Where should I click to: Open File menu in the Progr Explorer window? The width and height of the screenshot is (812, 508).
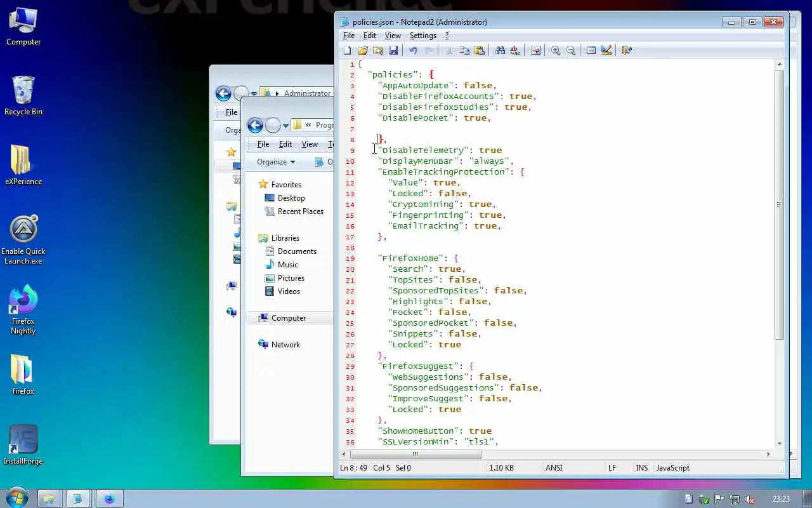click(263, 144)
